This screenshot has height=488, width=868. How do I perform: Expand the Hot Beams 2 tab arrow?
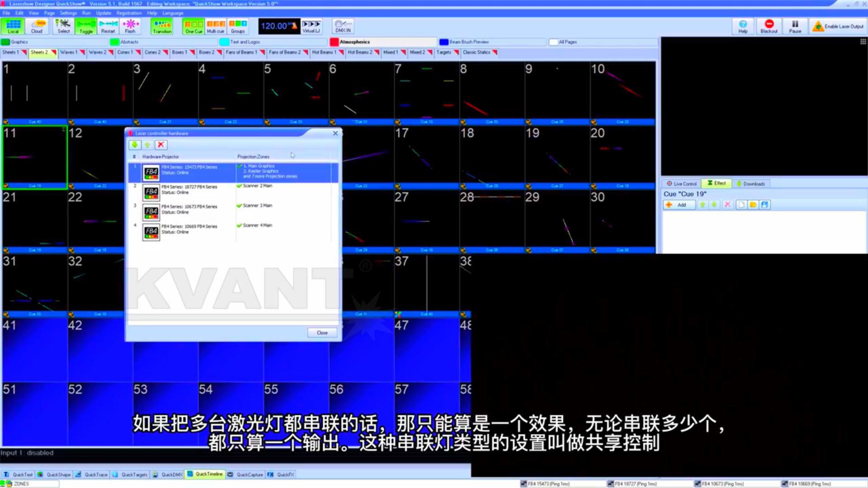point(377,53)
